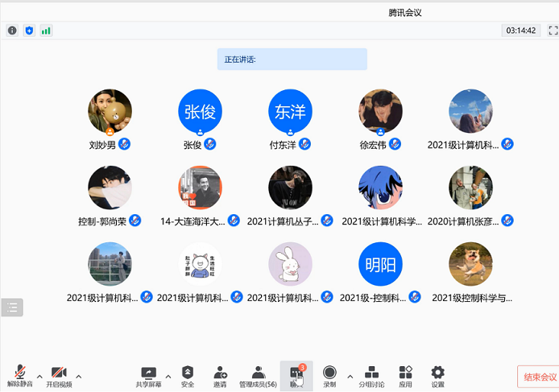This screenshot has width=559, height=392.
Task: Click Share Screen (共享屏幕)
Action: tap(148, 375)
